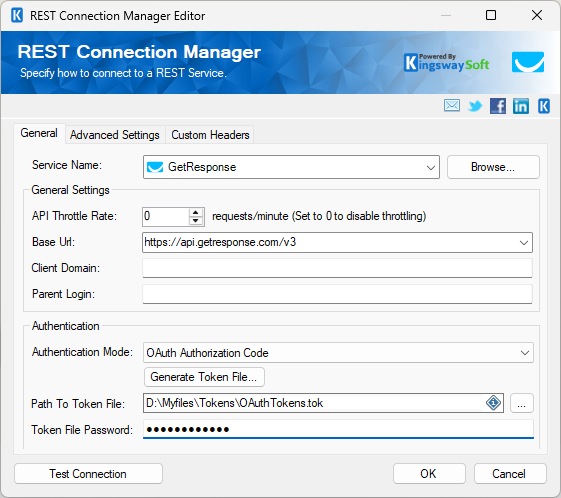Image resolution: width=561 pixels, height=498 pixels.
Task: Confirm with the OK button
Action: click(429, 474)
